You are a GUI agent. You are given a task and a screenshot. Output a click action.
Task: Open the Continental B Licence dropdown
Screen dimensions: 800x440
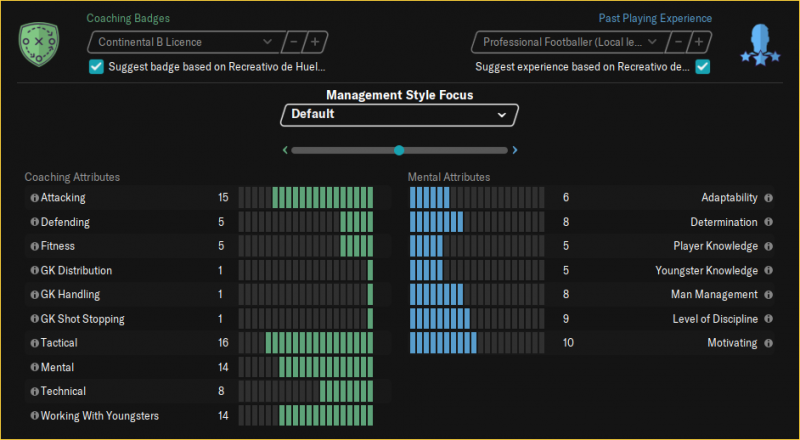184,42
